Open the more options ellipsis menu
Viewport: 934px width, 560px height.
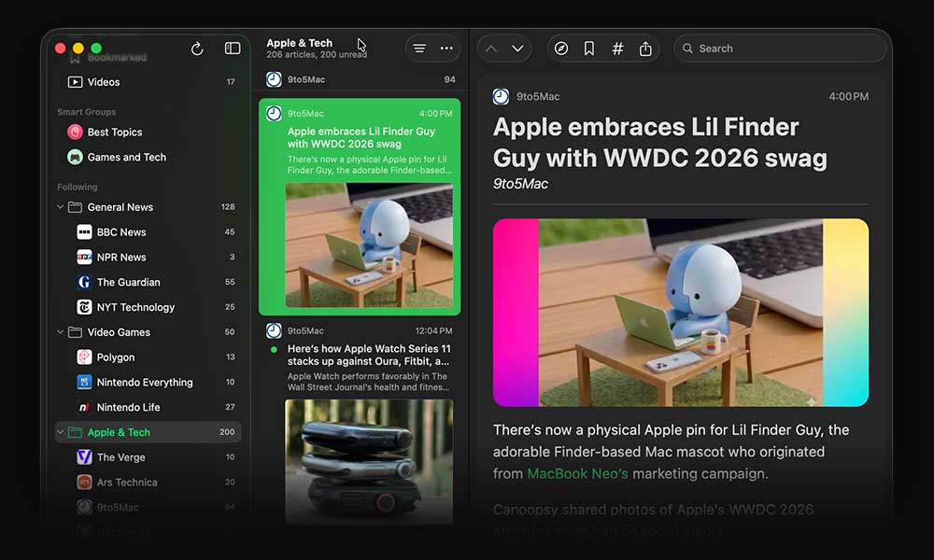point(446,49)
